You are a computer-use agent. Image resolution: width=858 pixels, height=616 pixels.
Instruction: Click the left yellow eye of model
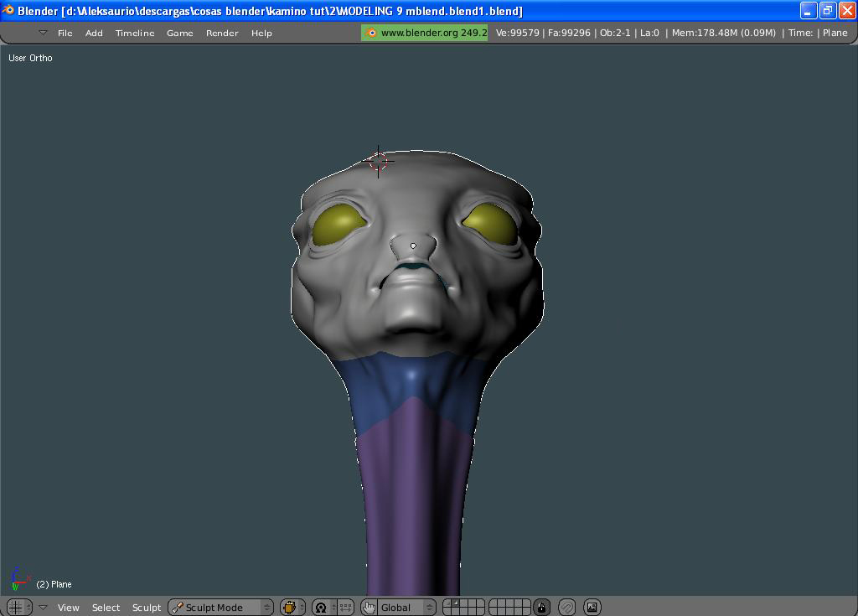click(339, 225)
